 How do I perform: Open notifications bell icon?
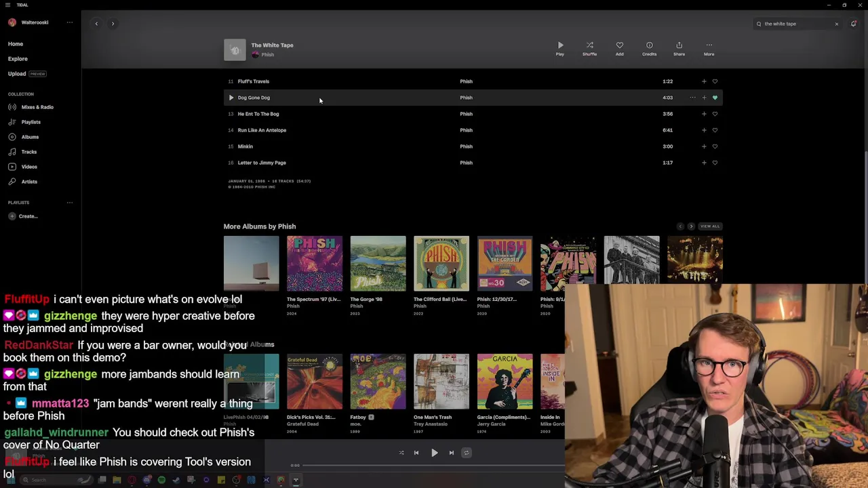(x=853, y=24)
